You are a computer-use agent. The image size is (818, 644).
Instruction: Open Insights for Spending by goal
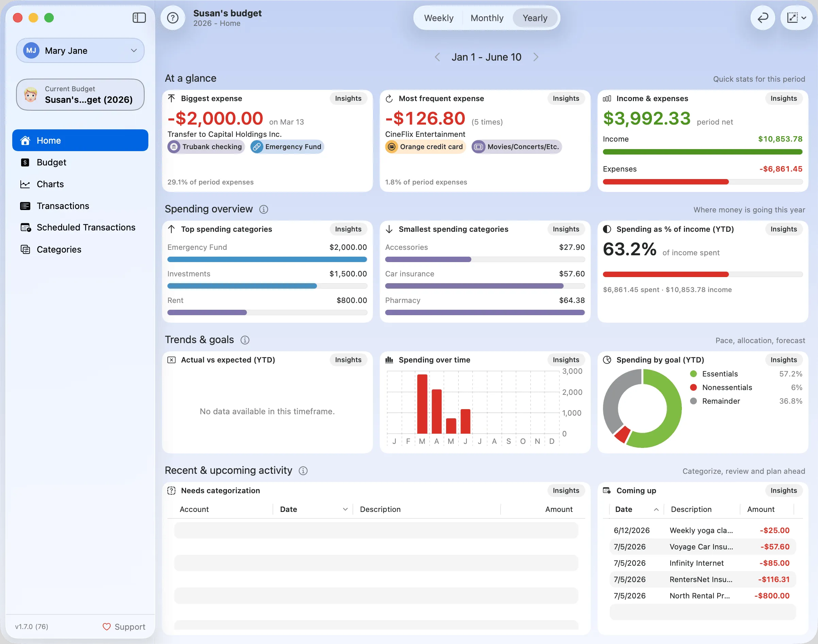tap(784, 360)
